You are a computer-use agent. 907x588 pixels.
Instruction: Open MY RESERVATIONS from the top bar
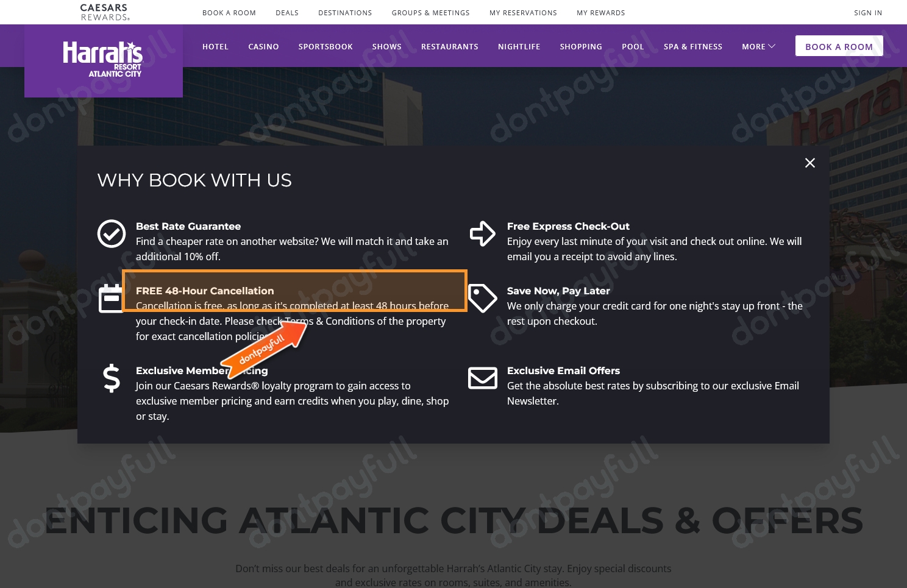pos(523,12)
